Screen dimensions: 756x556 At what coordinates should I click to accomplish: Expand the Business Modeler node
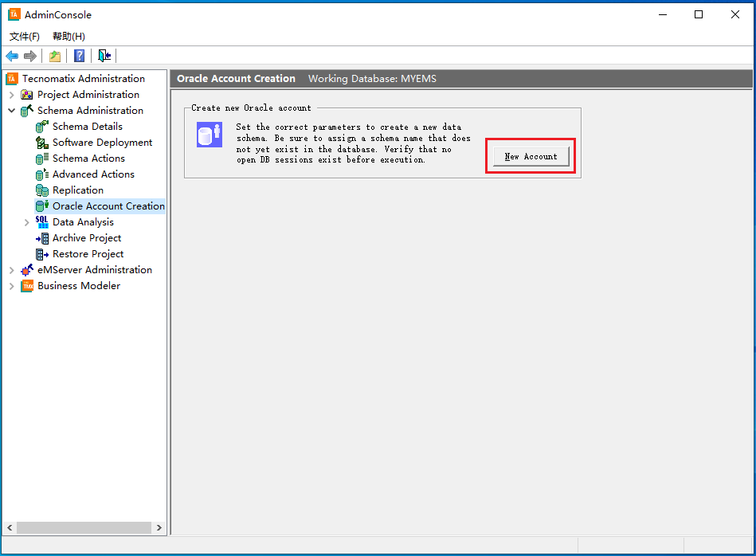click(12, 286)
